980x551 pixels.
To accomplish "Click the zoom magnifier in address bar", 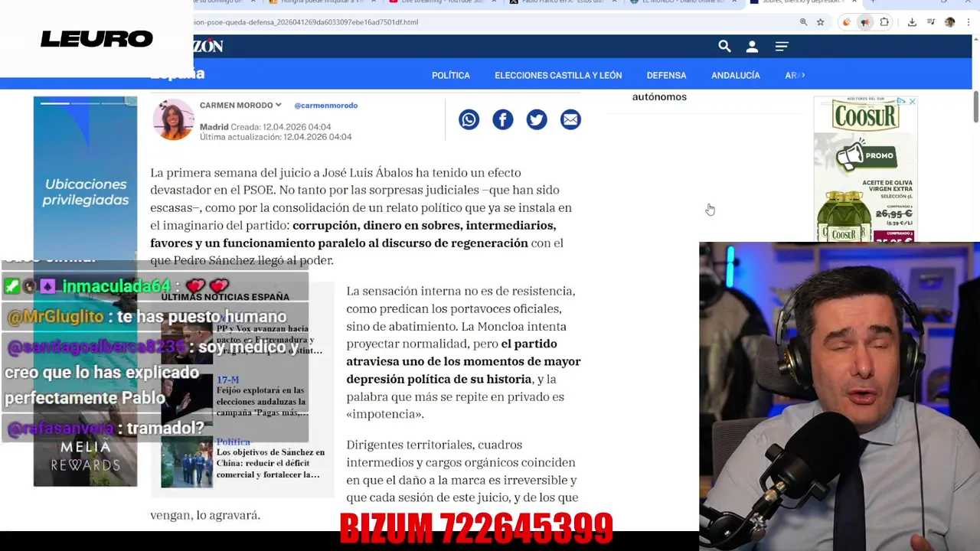I will click(x=803, y=22).
